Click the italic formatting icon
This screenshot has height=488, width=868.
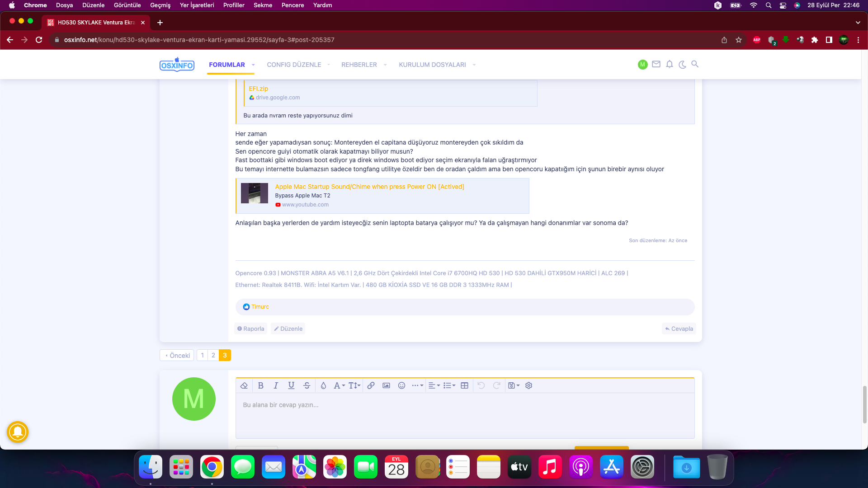(276, 385)
